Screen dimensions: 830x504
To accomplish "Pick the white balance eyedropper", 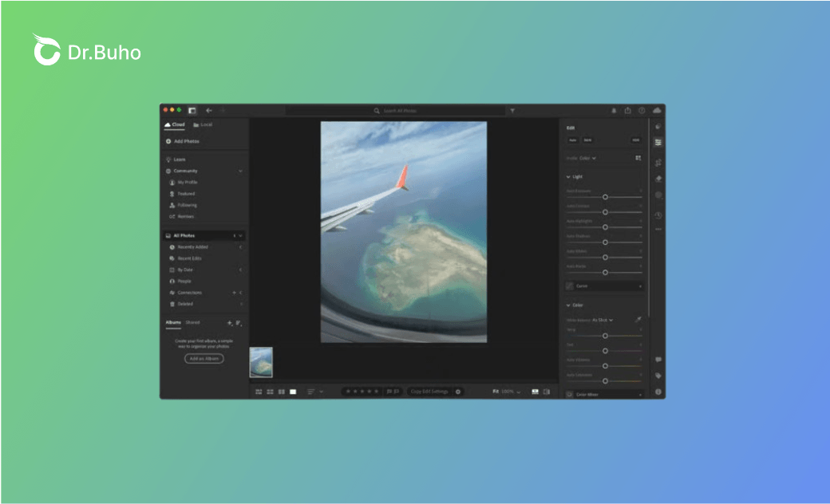I will 638,320.
